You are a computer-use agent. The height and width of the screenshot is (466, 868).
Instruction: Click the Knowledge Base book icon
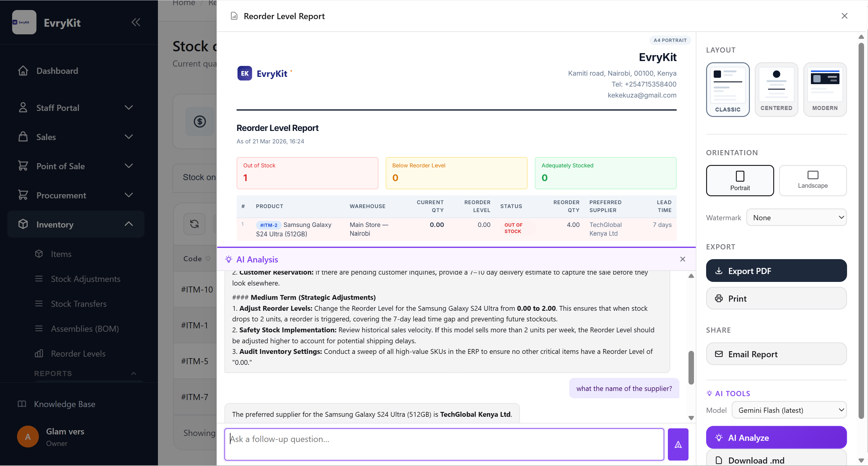[22, 404]
